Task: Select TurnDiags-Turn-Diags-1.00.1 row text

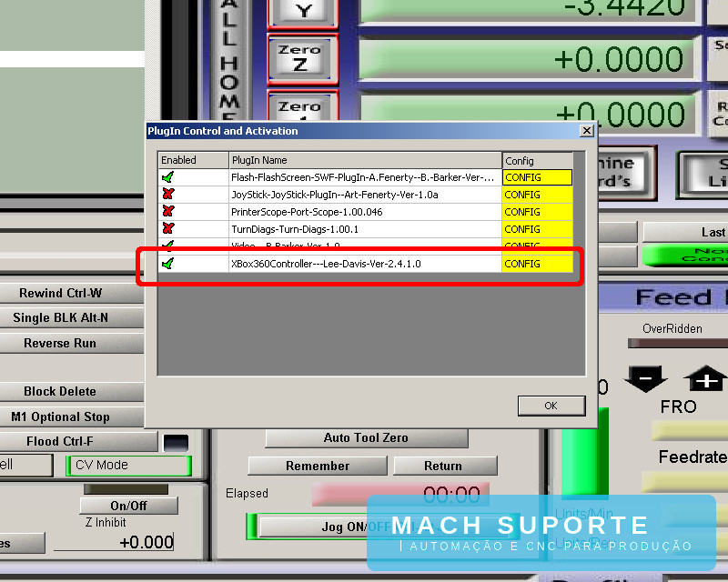Action: coord(295,229)
